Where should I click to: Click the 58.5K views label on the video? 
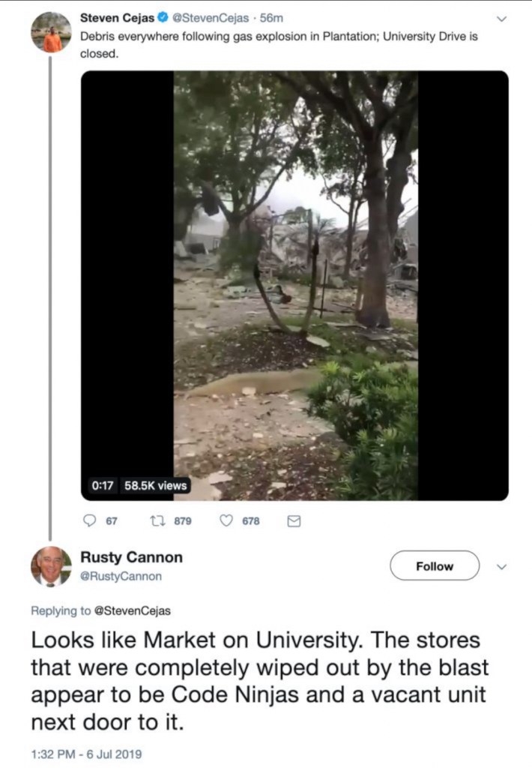point(155,485)
